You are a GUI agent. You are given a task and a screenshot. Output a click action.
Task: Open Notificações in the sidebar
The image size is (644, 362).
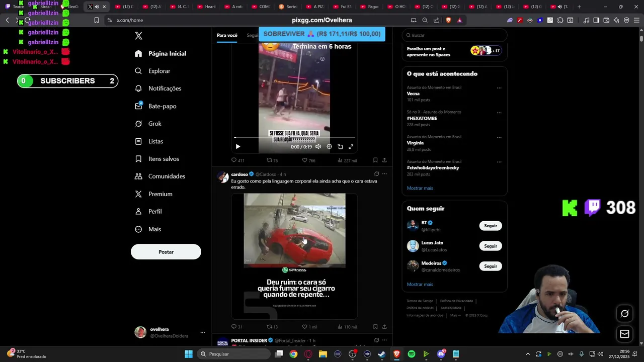[158, 88]
